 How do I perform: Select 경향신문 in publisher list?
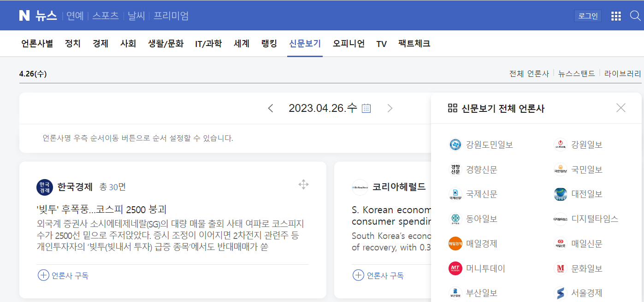(x=482, y=169)
